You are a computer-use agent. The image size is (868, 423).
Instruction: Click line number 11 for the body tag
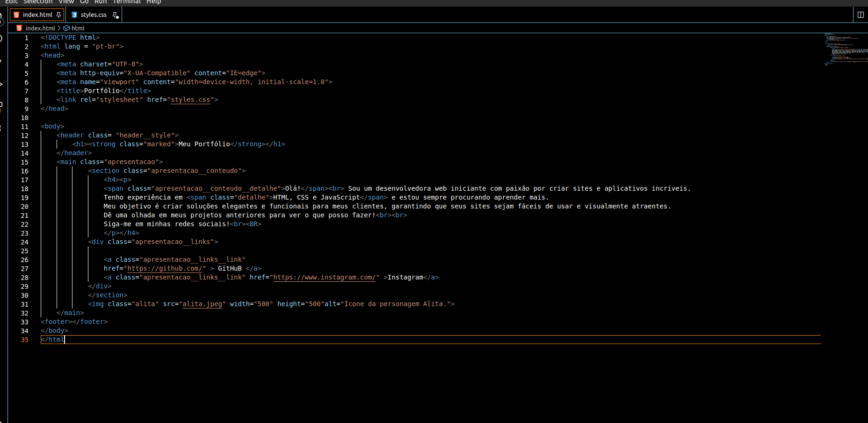(x=24, y=127)
